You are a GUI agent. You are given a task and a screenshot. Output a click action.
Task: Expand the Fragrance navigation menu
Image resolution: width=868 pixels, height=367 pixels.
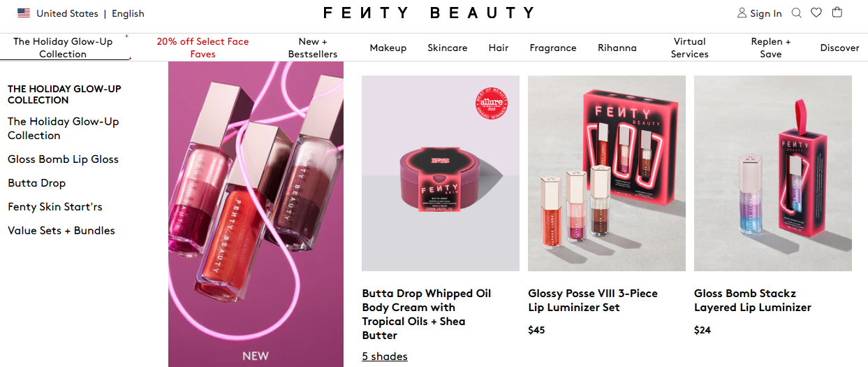[x=553, y=48]
